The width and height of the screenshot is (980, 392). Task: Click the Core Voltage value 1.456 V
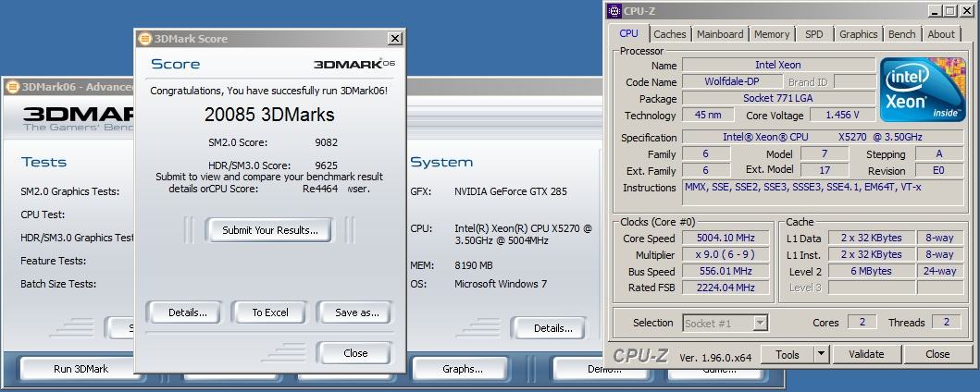(x=842, y=116)
